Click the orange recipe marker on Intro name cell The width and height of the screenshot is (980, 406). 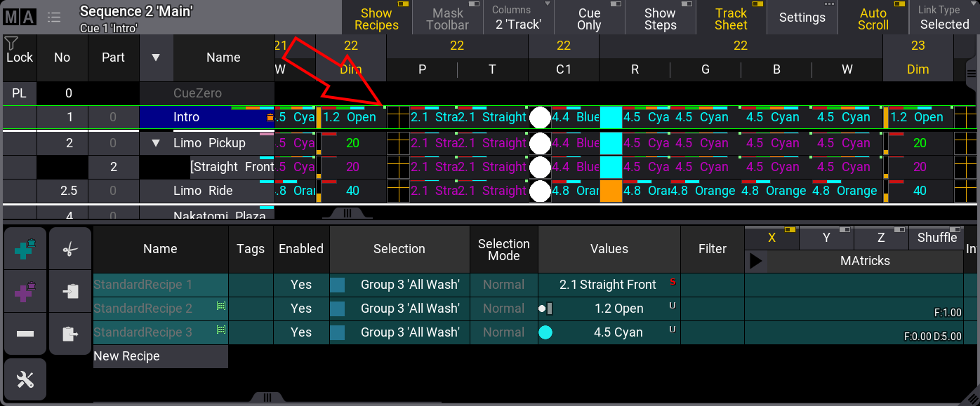click(x=270, y=118)
